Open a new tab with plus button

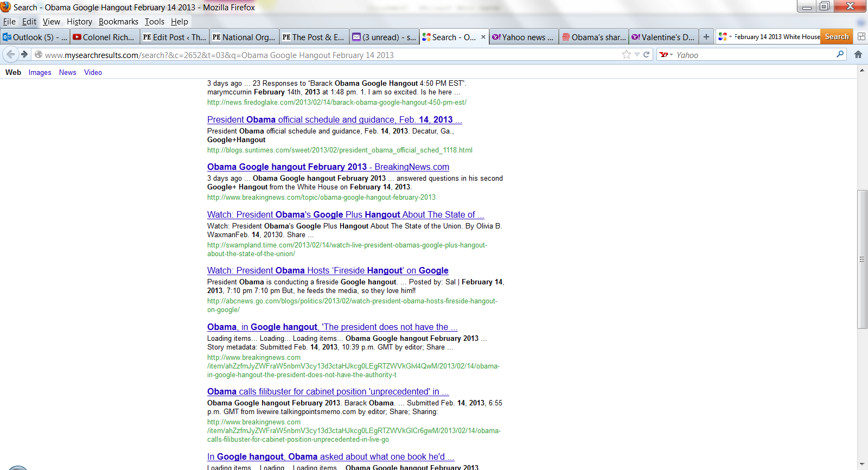(706, 37)
